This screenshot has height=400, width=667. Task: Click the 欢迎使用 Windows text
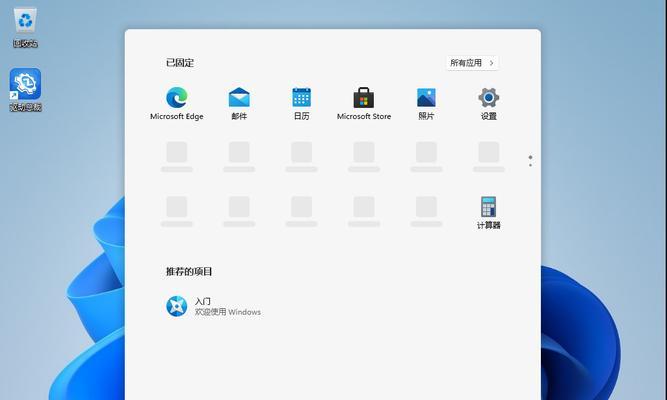(x=228, y=312)
